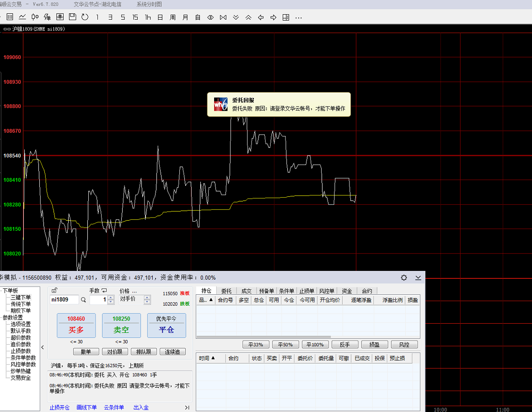Open the candlestick chart toolbar icon
The width and height of the screenshot is (532, 412).
(x=35, y=17)
